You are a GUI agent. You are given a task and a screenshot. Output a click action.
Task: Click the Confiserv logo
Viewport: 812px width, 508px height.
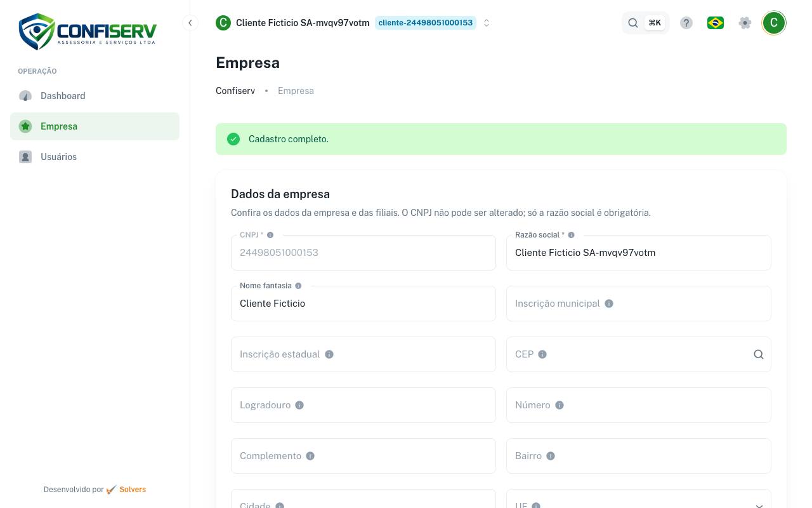pyautogui.click(x=88, y=31)
